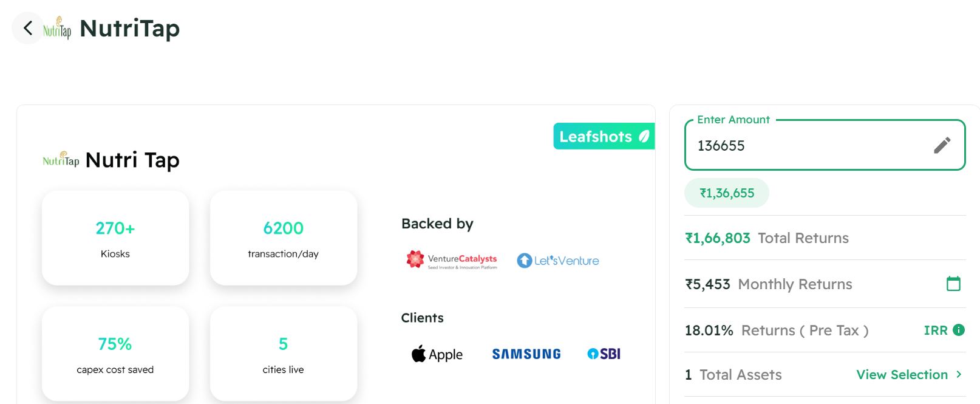Click the 6200 transaction/day stat card

point(284,238)
